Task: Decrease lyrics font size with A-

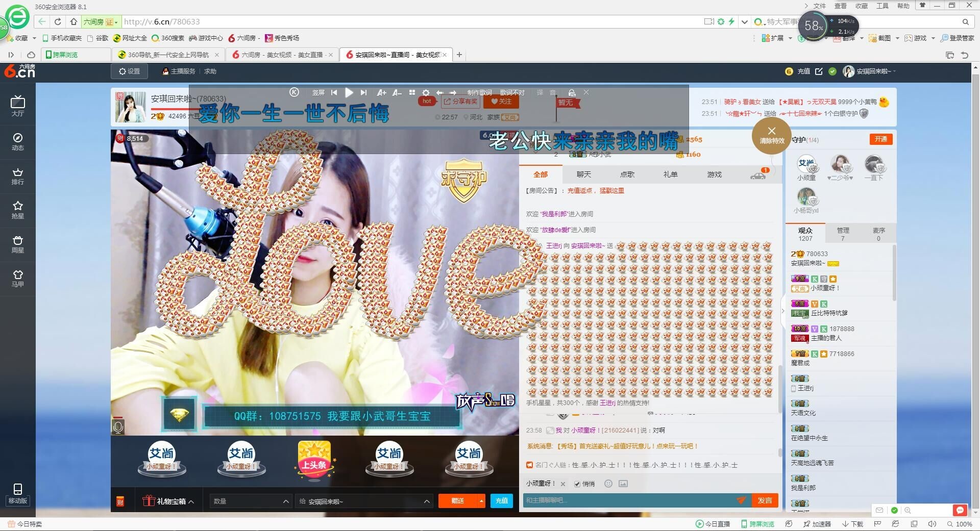Action: tap(397, 92)
